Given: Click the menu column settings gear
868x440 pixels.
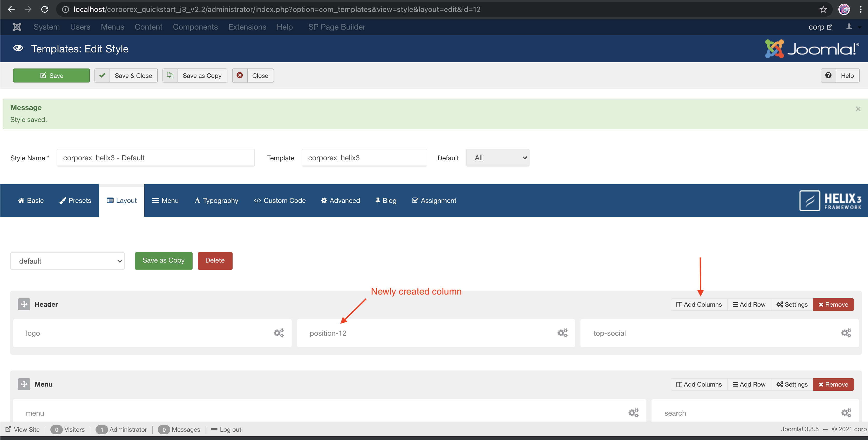Looking at the screenshot, I should click(633, 413).
